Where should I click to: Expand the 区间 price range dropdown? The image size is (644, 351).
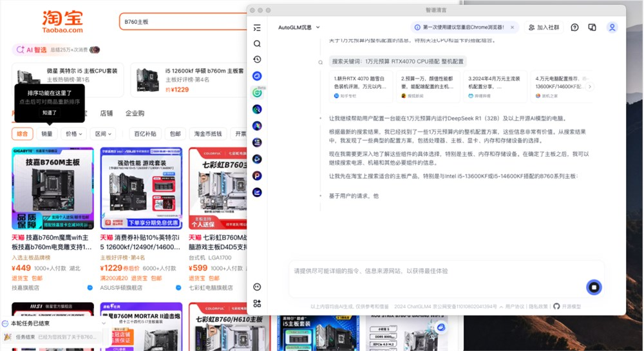(x=103, y=134)
